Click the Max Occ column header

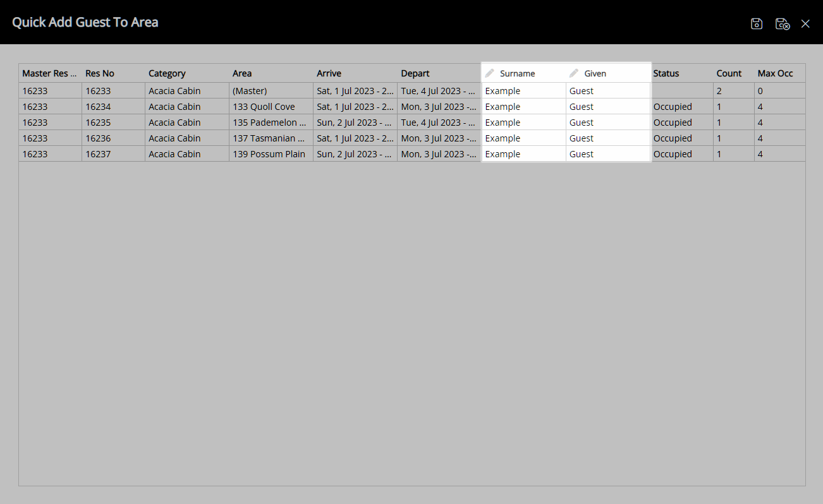[780, 73]
